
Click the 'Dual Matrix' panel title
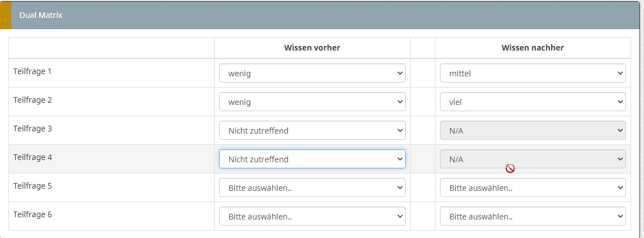point(40,15)
